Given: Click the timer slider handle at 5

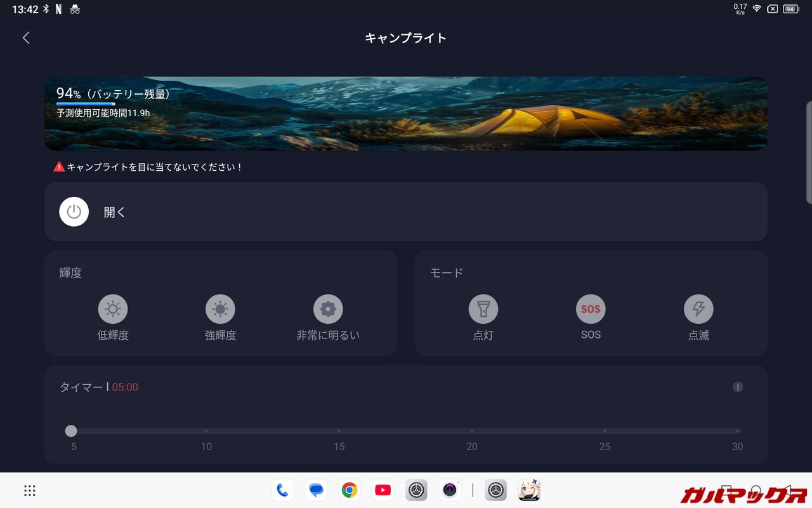Looking at the screenshot, I should (x=71, y=431).
